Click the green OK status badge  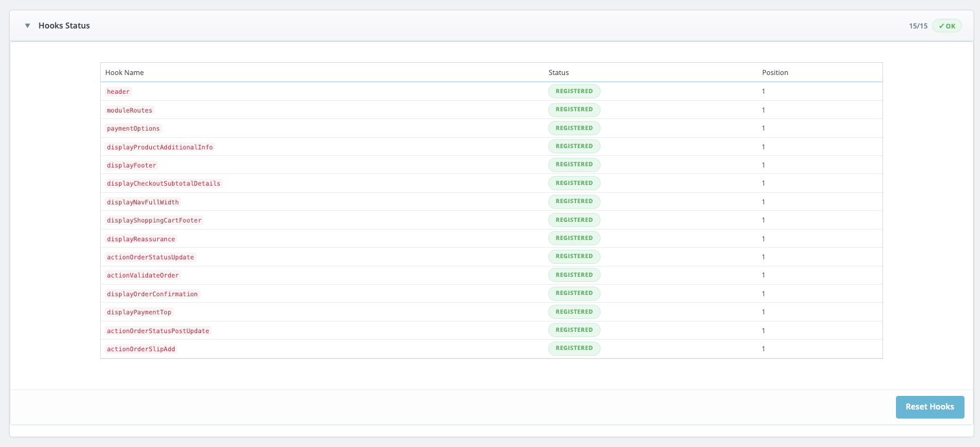[946, 26]
